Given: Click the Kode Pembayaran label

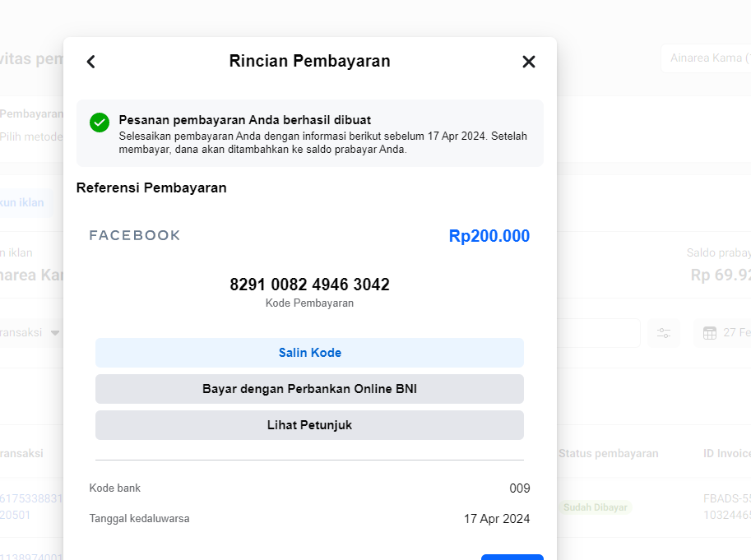Looking at the screenshot, I should coord(309,303).
